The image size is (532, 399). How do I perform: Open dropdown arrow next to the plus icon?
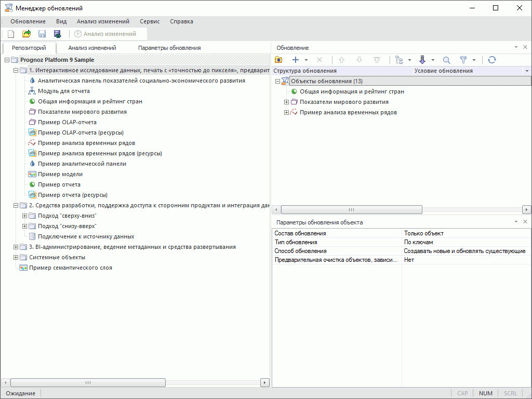[307, 60]
